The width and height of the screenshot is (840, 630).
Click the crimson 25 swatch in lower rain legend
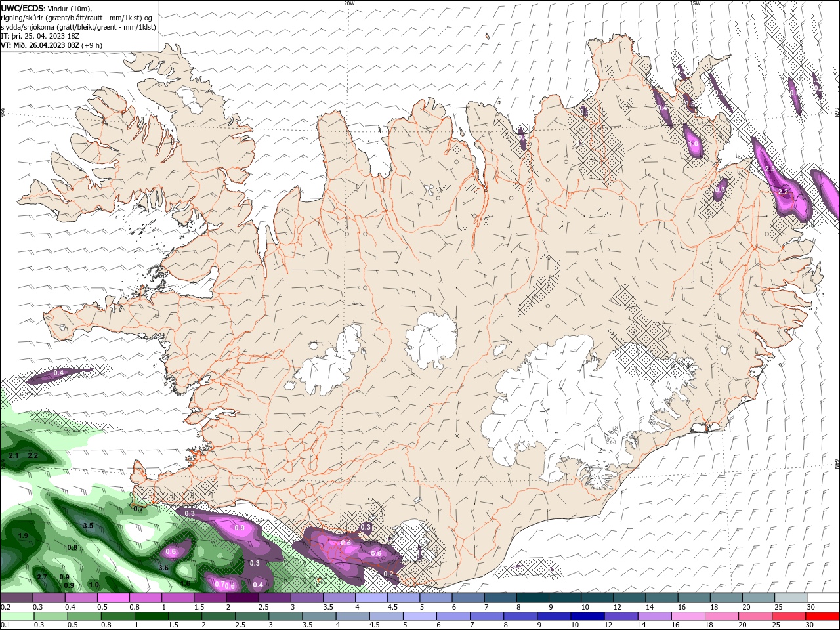coord(789,616)
